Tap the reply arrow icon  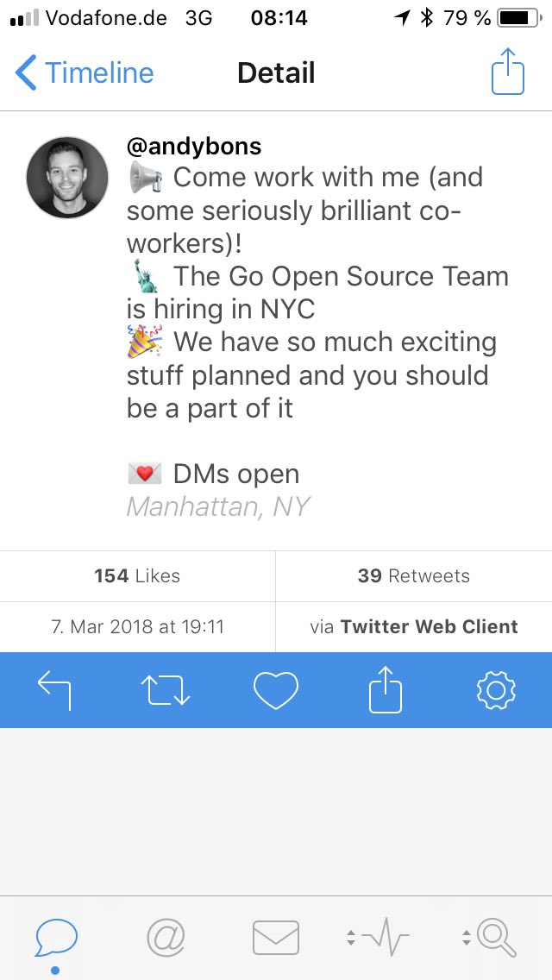click(x=54, y=689)
